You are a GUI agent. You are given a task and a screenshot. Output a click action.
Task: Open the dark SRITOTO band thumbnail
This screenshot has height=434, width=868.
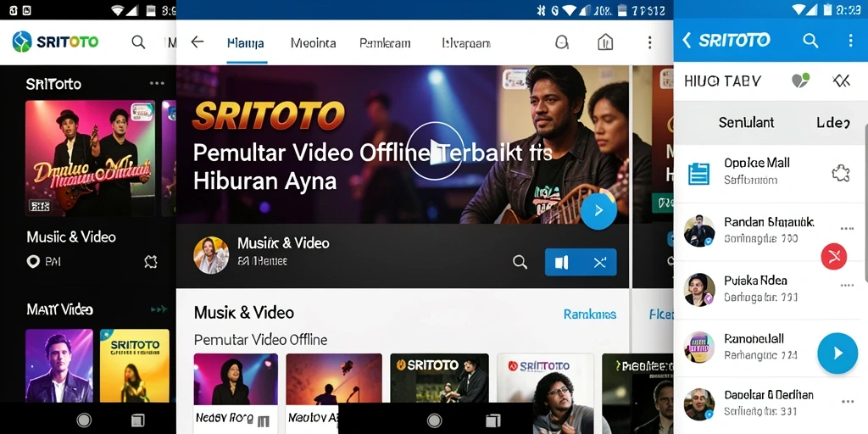click(x=440, y=378)
